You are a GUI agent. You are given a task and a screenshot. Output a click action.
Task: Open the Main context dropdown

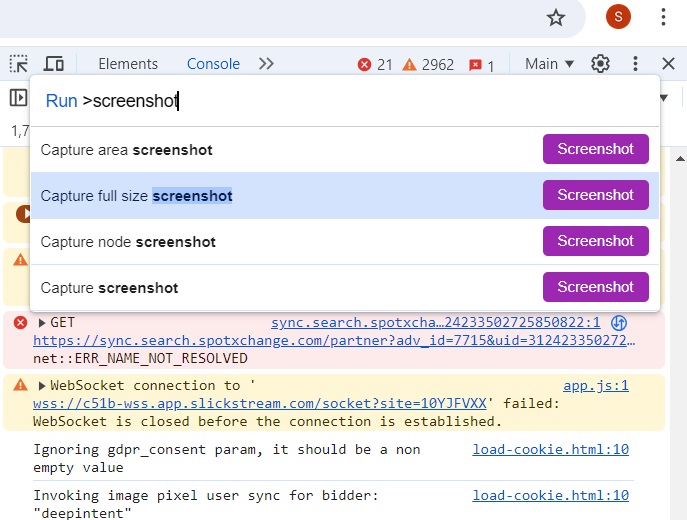549,64
